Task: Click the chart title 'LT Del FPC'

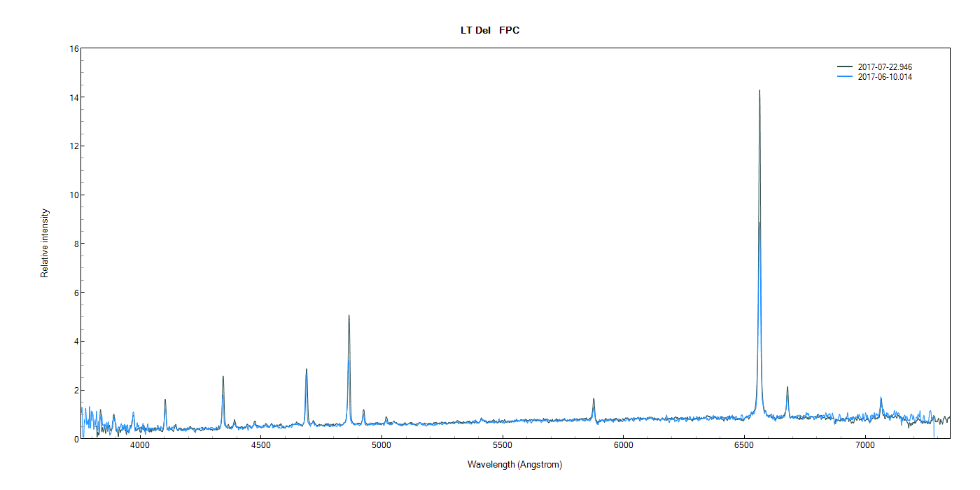Action: point(489,30)
